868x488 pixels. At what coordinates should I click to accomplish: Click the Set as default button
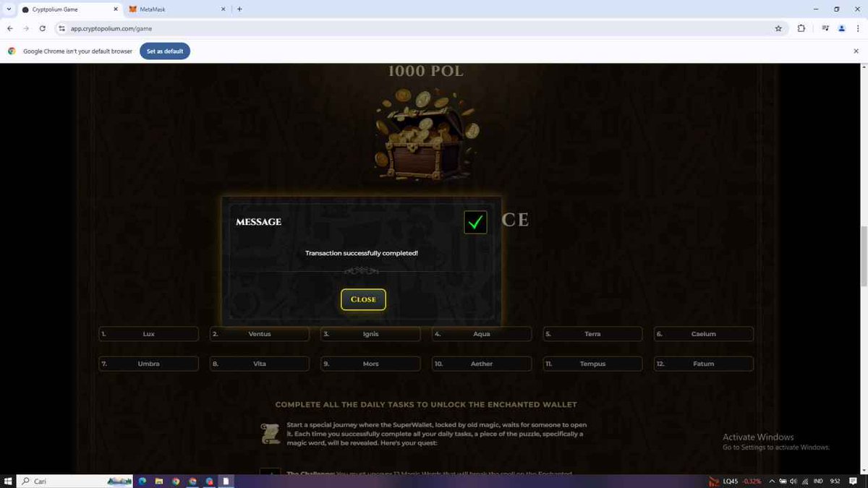(165, 51)
